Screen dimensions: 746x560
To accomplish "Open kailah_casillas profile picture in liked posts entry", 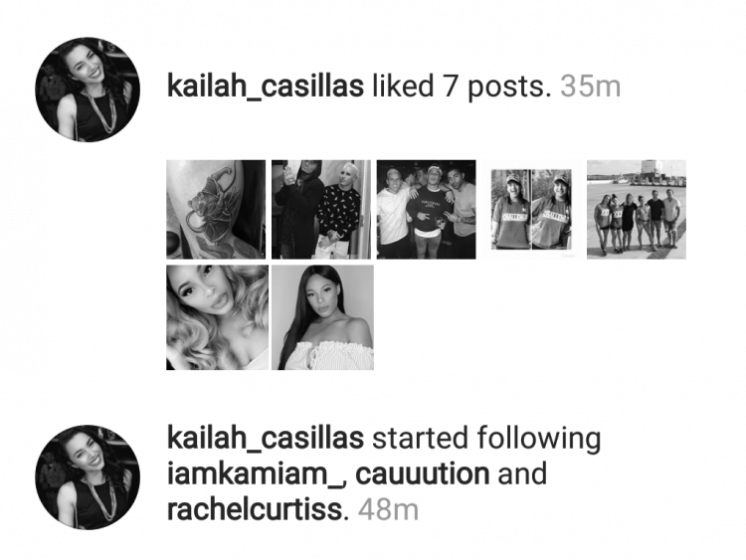I will 88,90.
